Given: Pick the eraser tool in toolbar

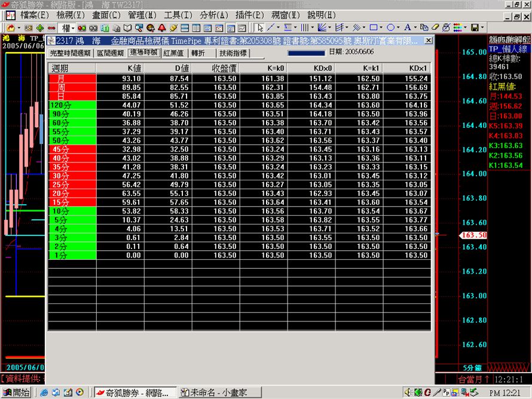Looking at the screenshot, I should [436, 27].
